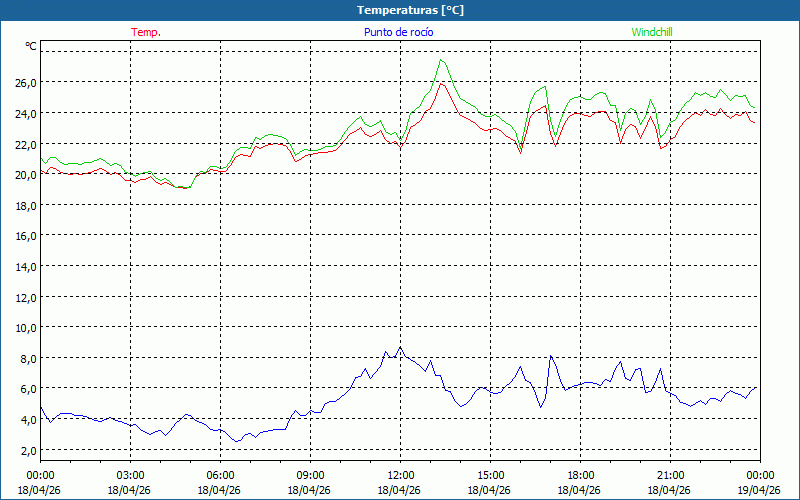Click the 8,0 y-axis value
The width and height of the screenshot is (800, 500).
25,358
